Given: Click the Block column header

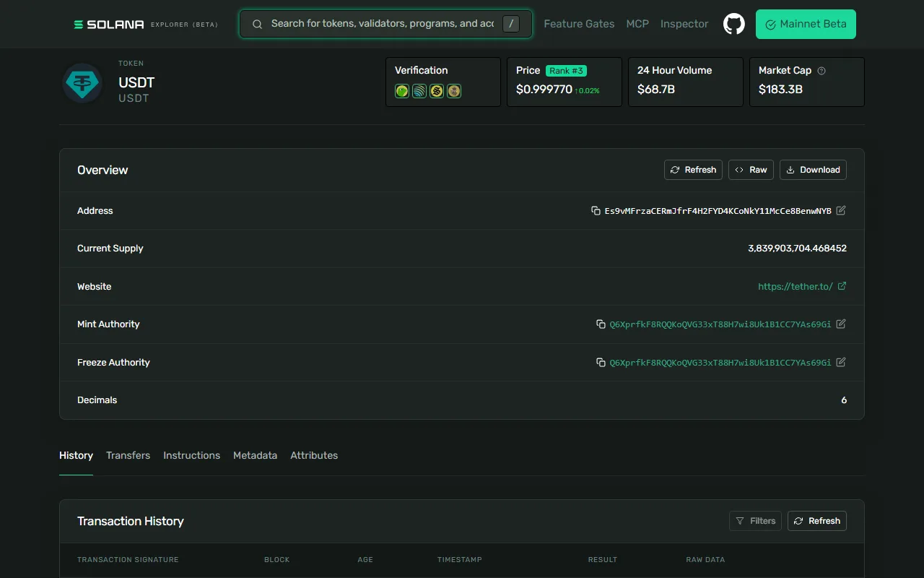Looking at the screenshot, I should 276,559.
